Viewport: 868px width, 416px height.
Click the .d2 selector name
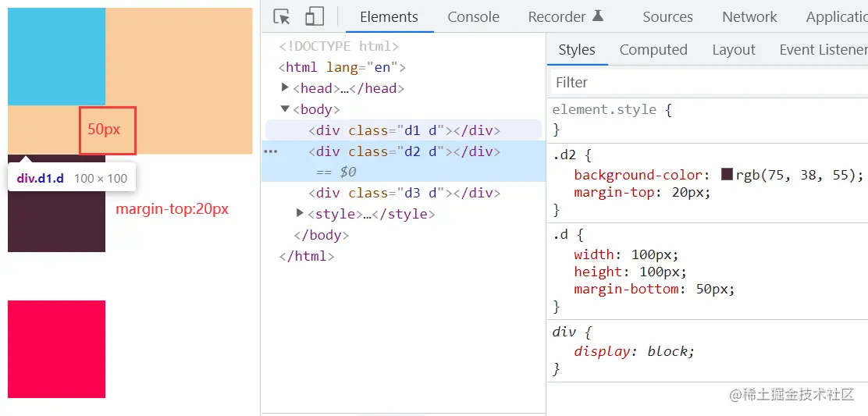pos(564,155)
